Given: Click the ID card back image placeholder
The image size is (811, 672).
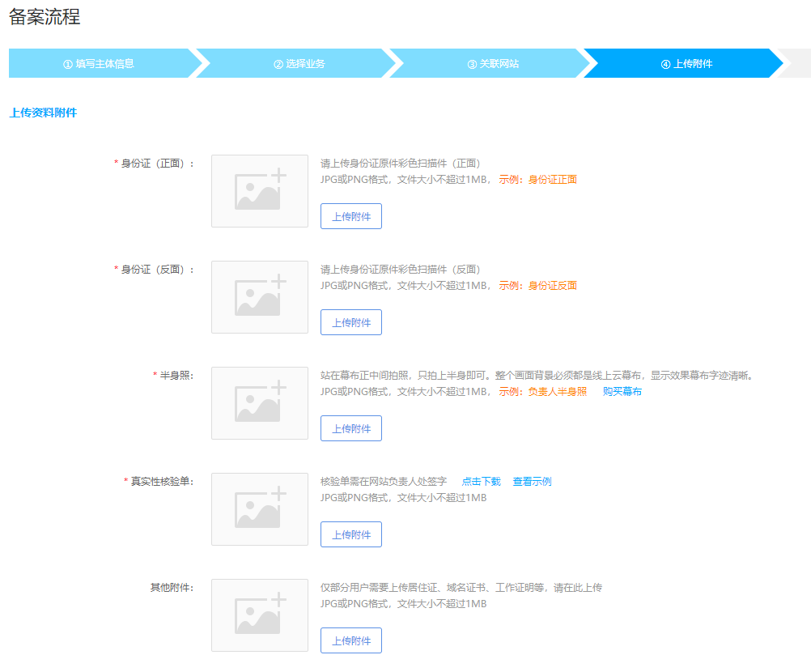Looking at the screenshot, I should point(259,297).
